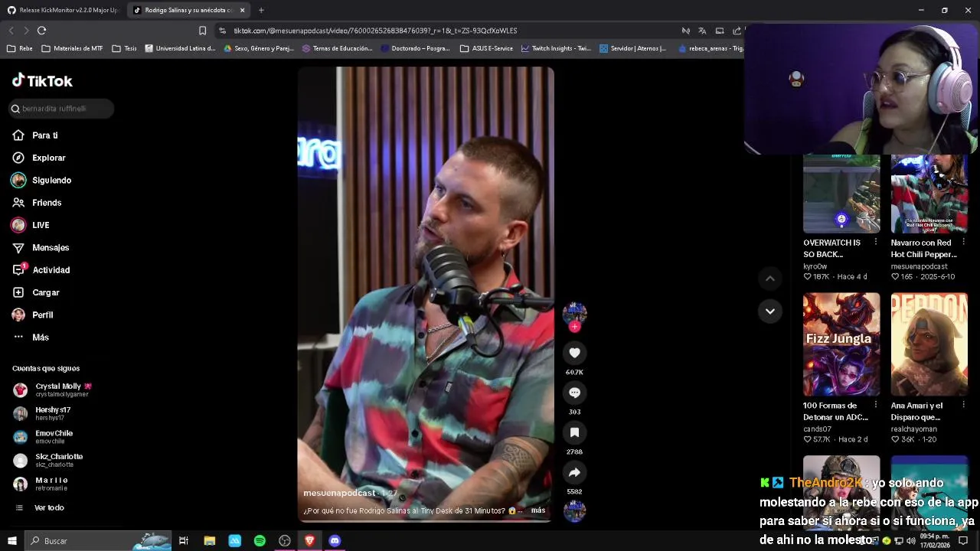Open Marile followed account
Image resolution: width=980 pixels, height=551 pixels.
click(41, 484)
